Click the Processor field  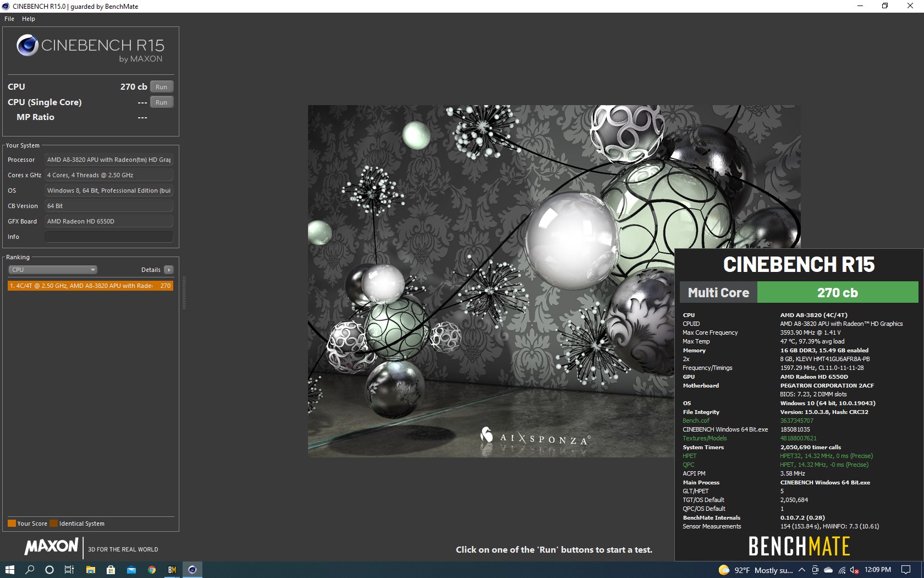109,160
